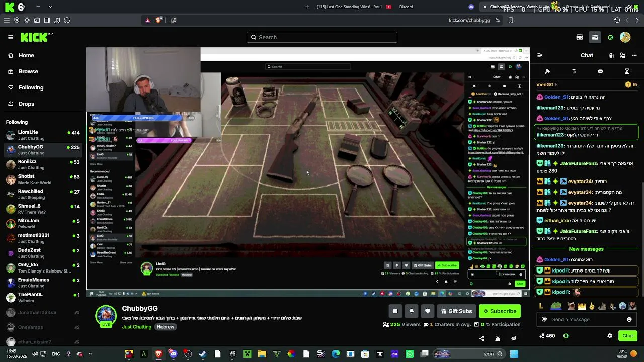The height and width of the screenshot is (362, 644).
Task: Open the DuduZest channel avatar
Action: (x=11, y=253)
